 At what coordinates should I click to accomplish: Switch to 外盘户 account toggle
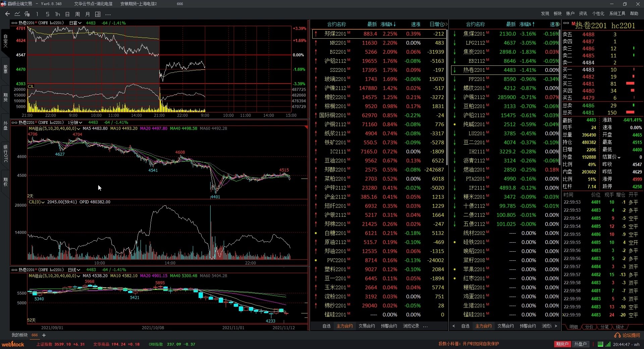580,344
